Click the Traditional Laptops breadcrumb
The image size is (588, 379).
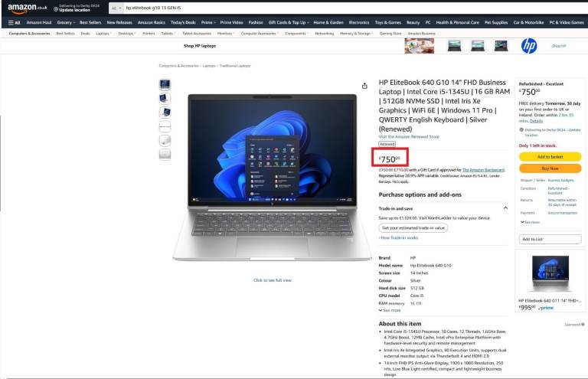pos(235,66)
